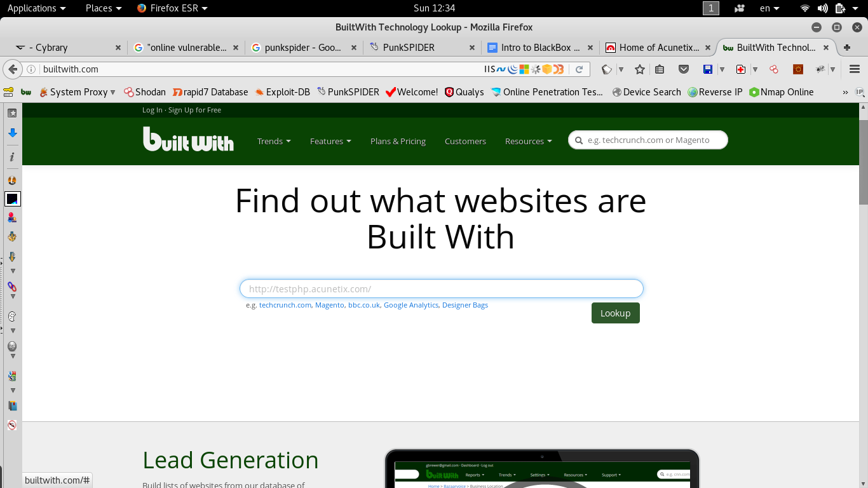Click the spider extension toolbar icon
Screen dimensions: 868x488
(x=820, y=69)
